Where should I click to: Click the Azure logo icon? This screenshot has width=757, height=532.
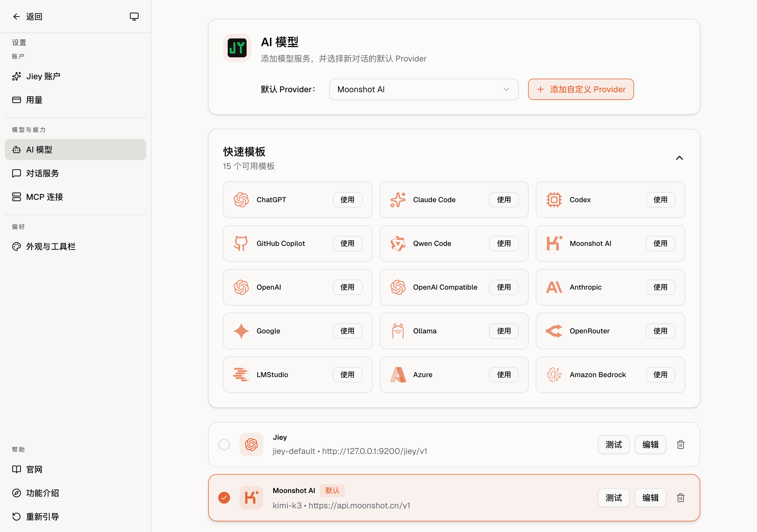(398, 375)
